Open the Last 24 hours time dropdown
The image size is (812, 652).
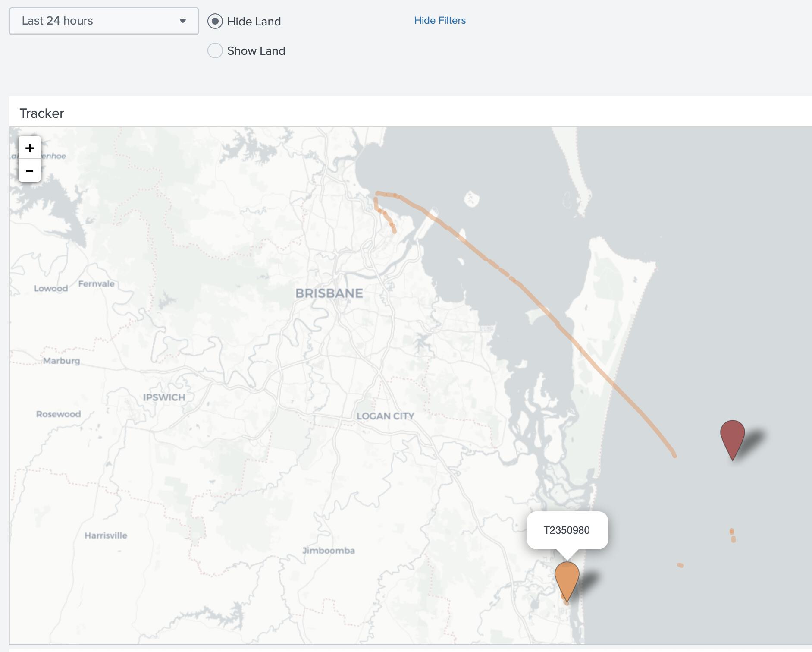click(x=103, y=21)
